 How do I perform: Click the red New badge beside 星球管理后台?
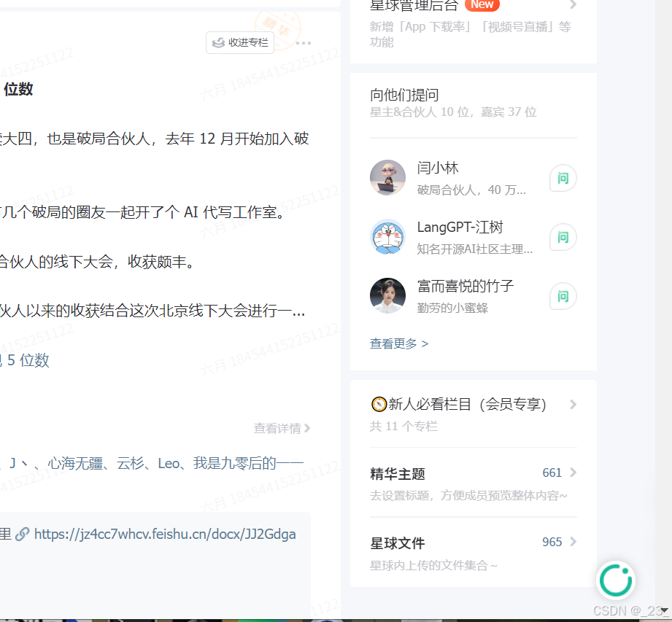482,5
